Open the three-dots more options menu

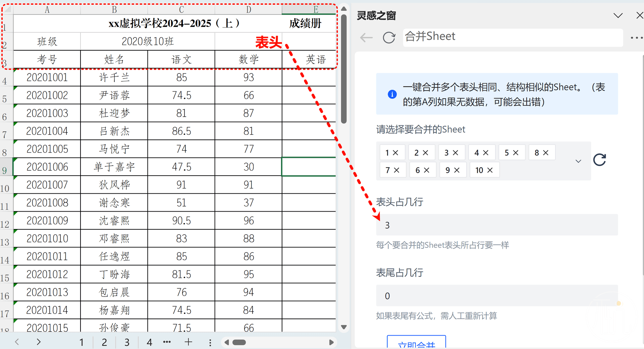(x=636, y=38)
